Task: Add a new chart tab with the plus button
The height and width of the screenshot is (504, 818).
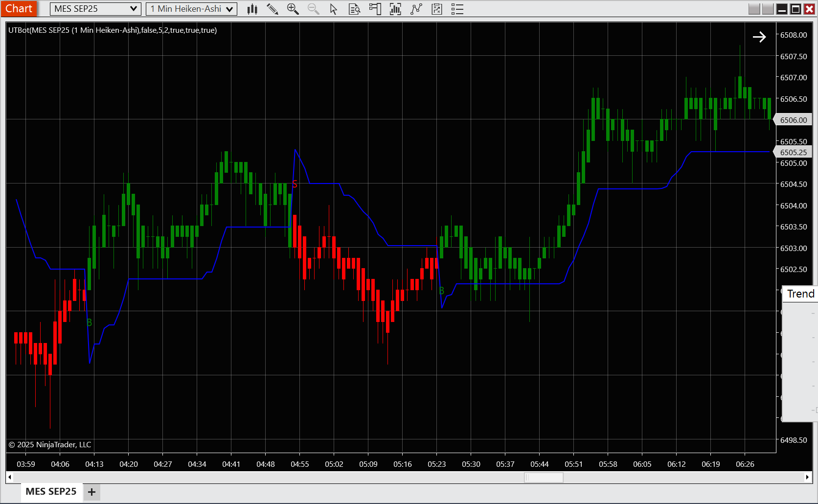Action: coord(91,492)
